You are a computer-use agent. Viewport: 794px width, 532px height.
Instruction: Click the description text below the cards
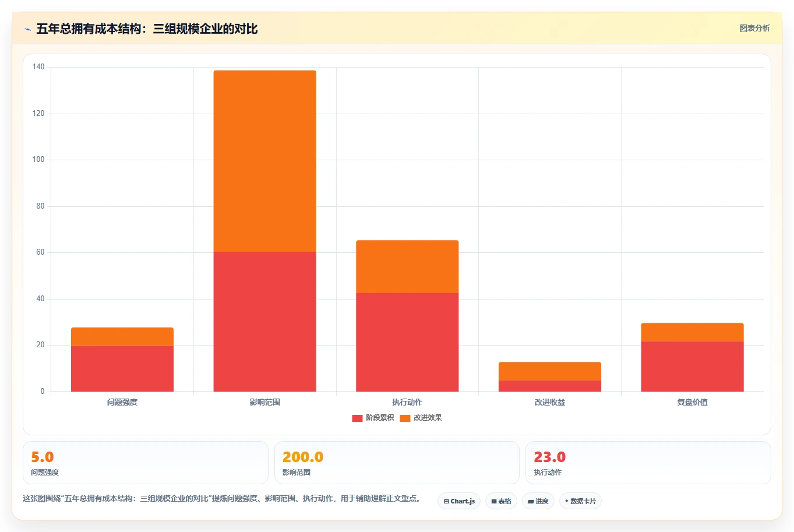222,498
